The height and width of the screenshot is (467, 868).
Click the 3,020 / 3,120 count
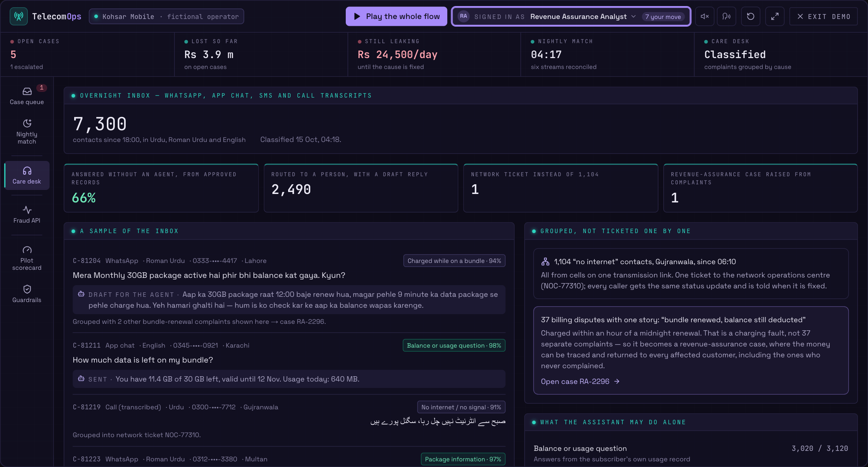[x=820, y=448]
